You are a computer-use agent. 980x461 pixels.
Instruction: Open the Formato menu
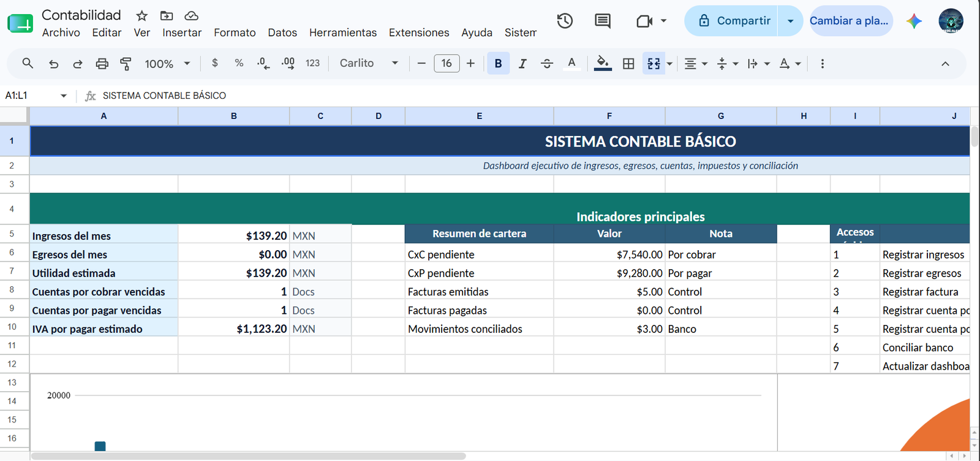[235, 32]
